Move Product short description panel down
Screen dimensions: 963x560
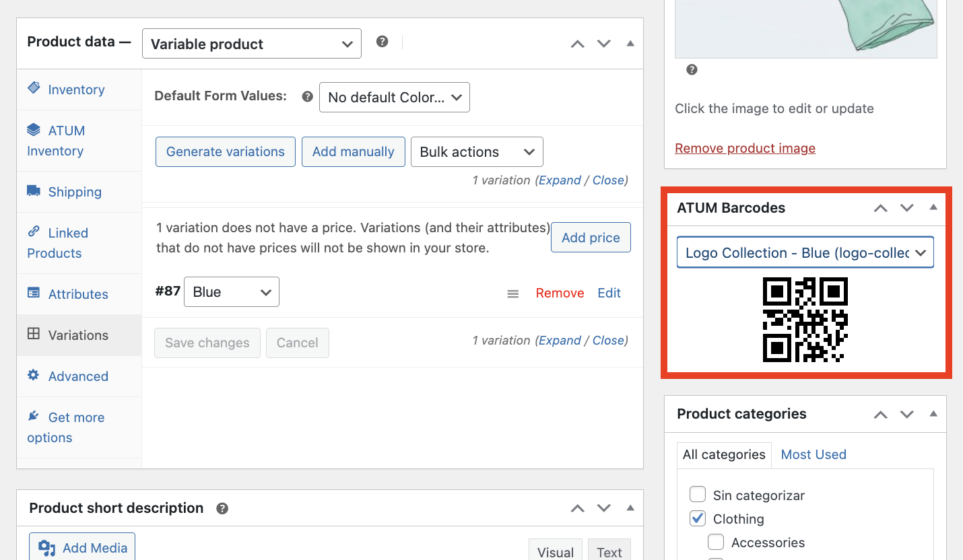[x=603, y=509]
